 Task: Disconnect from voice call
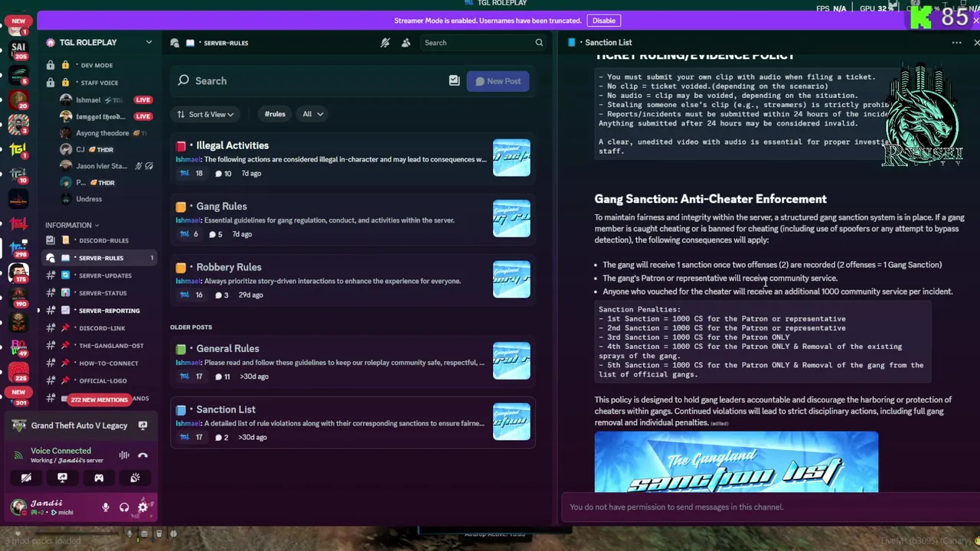pyautogui.click(x=142, y=455)
